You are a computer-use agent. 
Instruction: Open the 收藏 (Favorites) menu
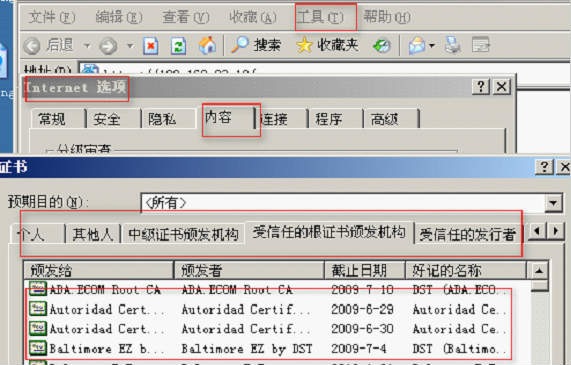pyautogui.click(x=253, y=17)
